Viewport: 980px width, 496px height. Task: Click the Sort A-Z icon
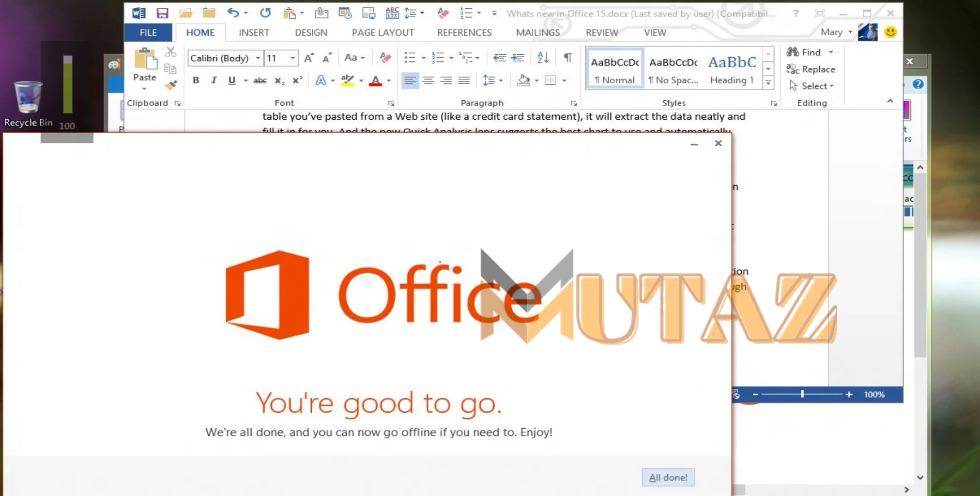click(x=543, y=58)
